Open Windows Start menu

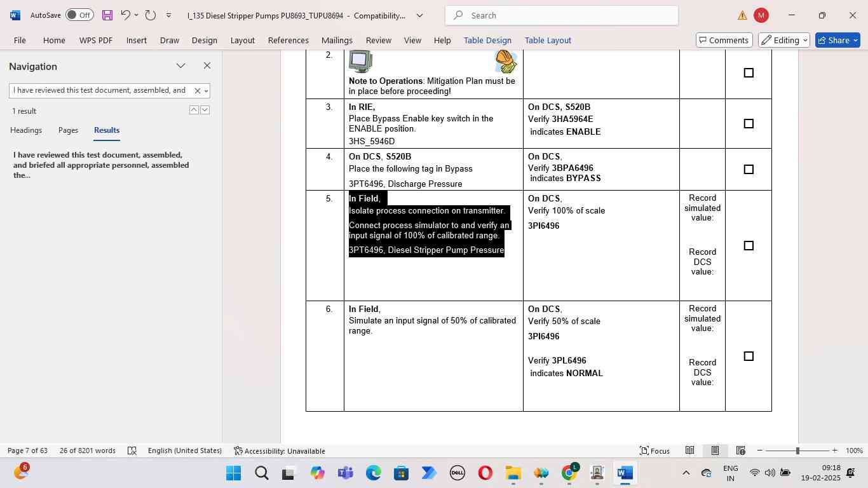(233, 473)
